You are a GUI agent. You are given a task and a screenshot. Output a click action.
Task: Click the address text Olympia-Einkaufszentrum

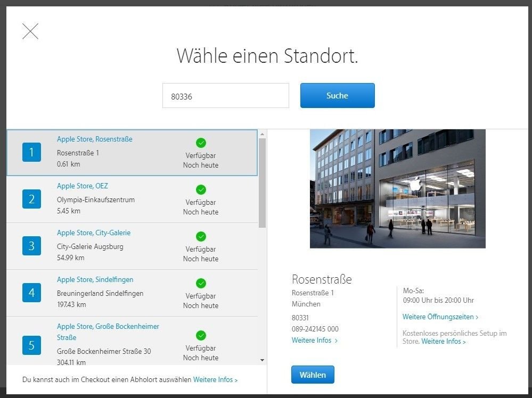point(96,200)
